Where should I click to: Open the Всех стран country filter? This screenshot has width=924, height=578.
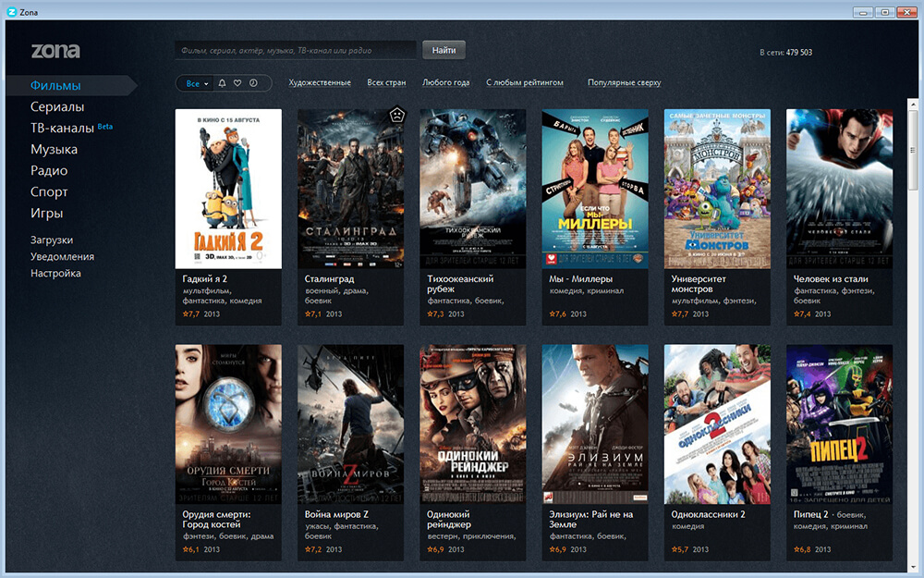pos(386,83)
